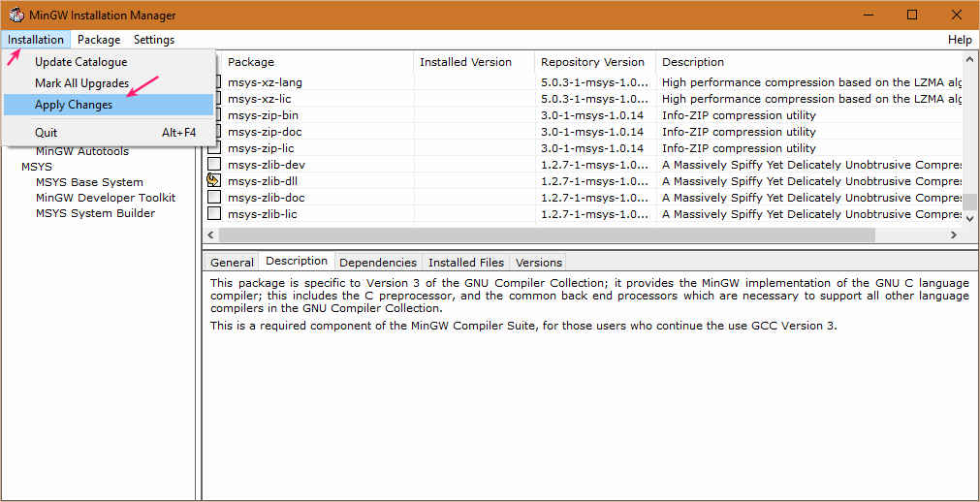Screen dimensions: 980x502
Task: Select Update Catalogue in the menu
Action: click(80, 62)
